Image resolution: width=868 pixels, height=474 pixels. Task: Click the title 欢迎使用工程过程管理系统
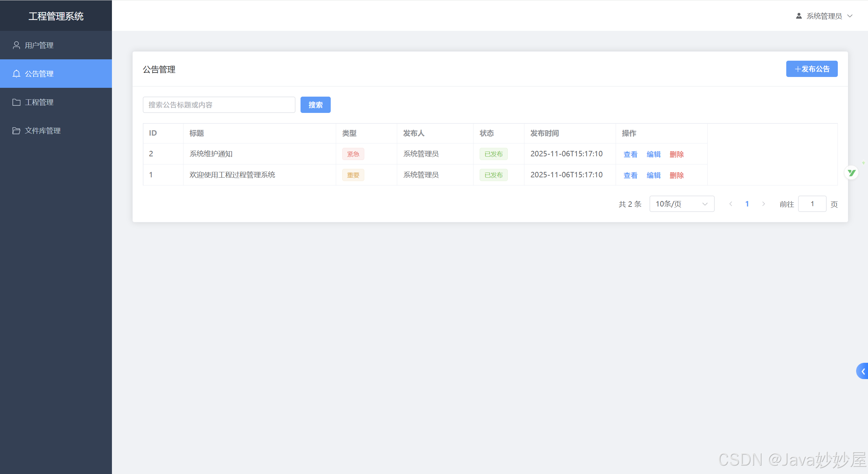coord(232,175)
